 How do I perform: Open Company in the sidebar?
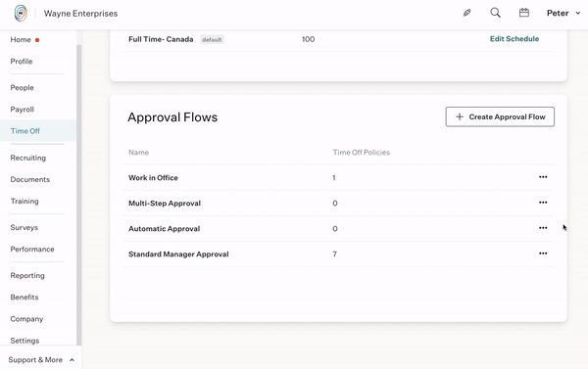pos(26,319)
